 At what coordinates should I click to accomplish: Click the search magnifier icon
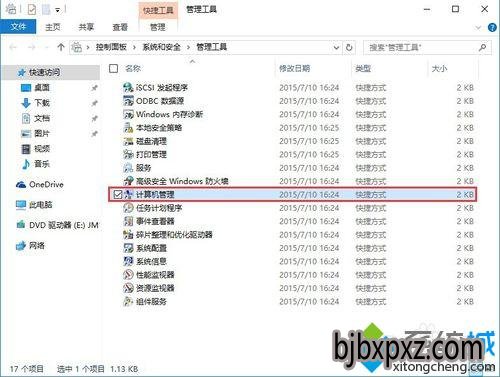[x=482, y=47]
